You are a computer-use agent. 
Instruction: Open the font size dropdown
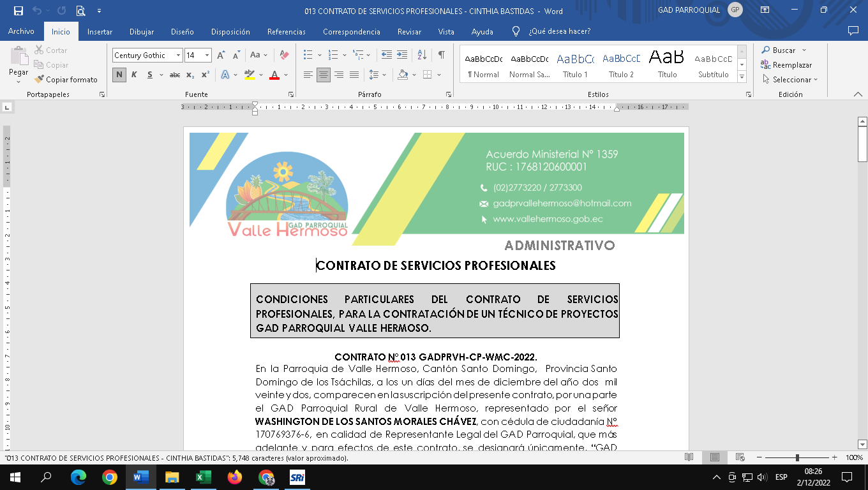pyautogui.click(x=207, y=56)
